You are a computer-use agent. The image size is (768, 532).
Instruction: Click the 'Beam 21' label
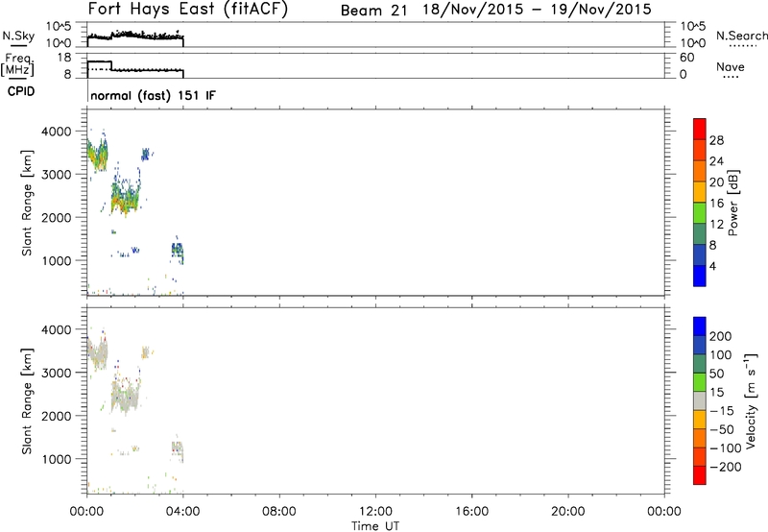(x=373, y=11)
